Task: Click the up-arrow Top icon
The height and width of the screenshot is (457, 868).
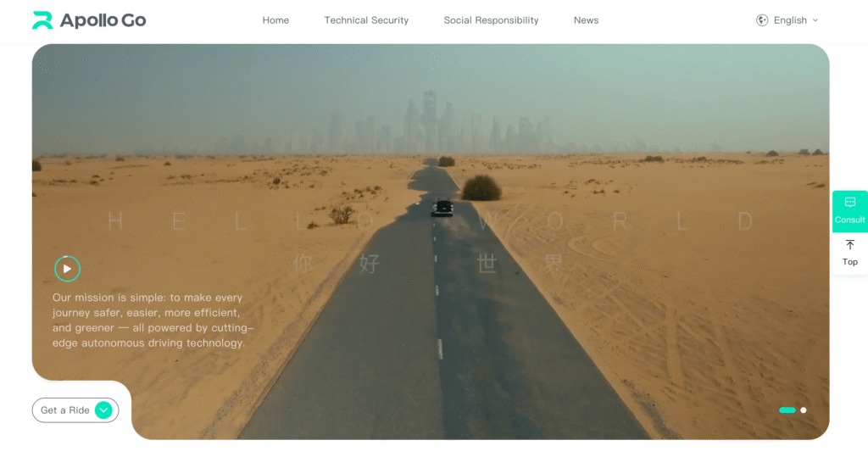Action: pos(849,245)
